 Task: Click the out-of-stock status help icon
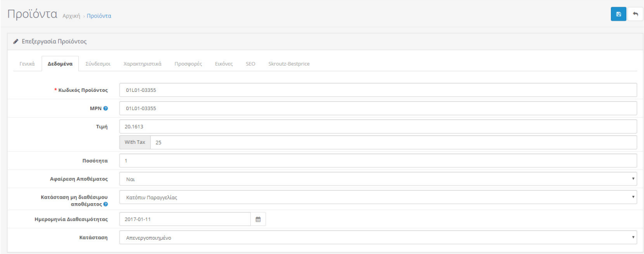tap(106, 204)
